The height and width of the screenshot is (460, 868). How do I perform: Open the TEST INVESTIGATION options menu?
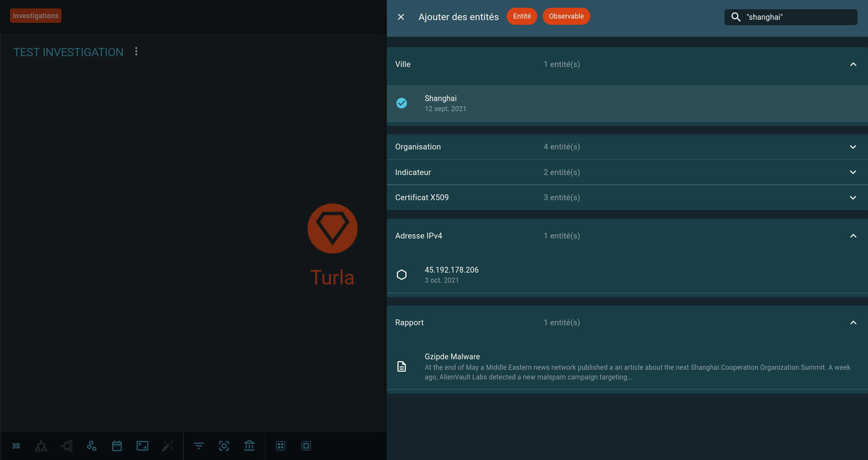(136, 51)
